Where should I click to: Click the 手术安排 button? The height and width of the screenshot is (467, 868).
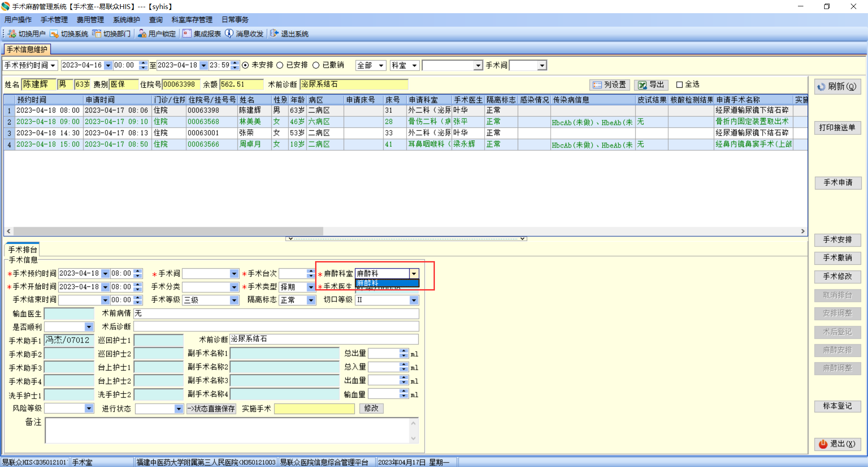pyautogui.click(x=837, y=240)
